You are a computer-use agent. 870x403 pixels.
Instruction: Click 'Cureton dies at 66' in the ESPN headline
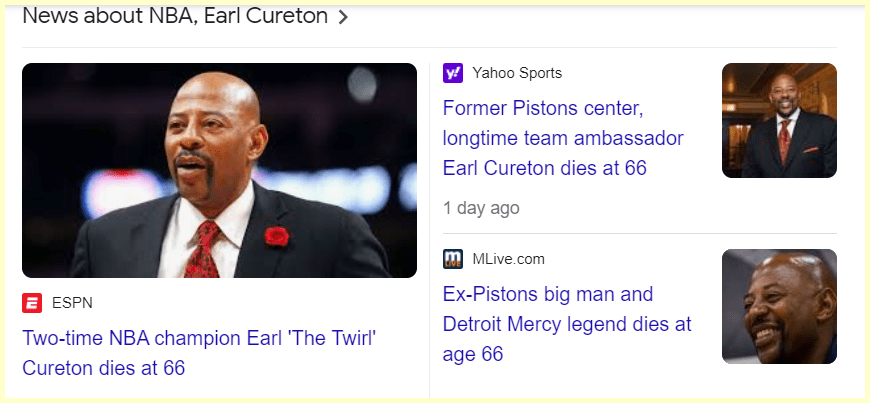(x=104, y=368)
